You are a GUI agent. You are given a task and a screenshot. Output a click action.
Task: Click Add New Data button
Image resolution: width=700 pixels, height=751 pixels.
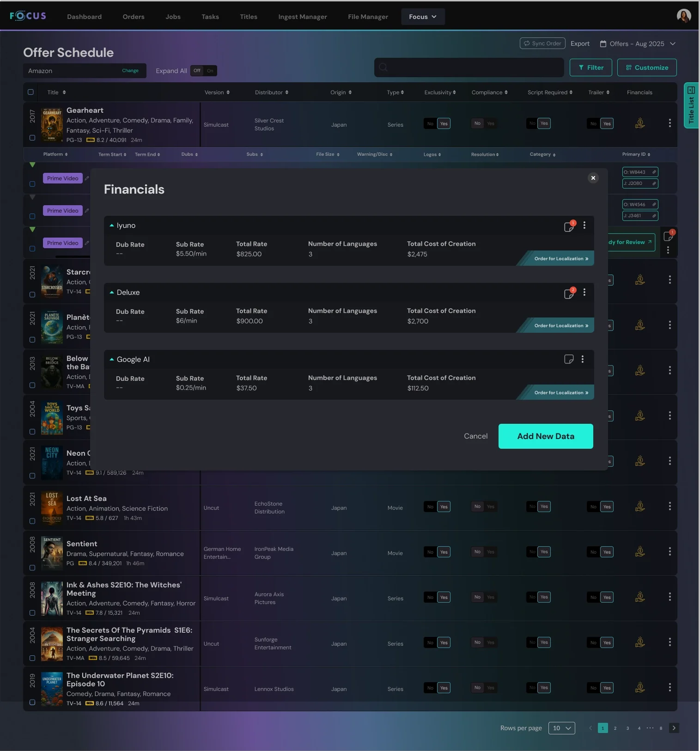(x=545, y=436)
